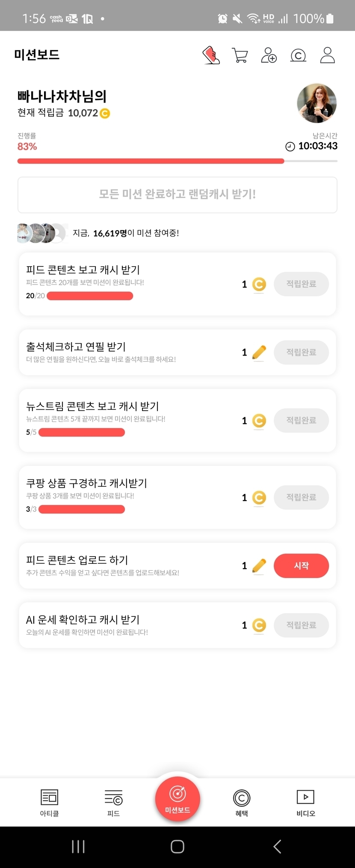Image resolution: width=355 pixels, height=868 pixels.
Task: Open the shopping cart icon
Action: point(240,55)
